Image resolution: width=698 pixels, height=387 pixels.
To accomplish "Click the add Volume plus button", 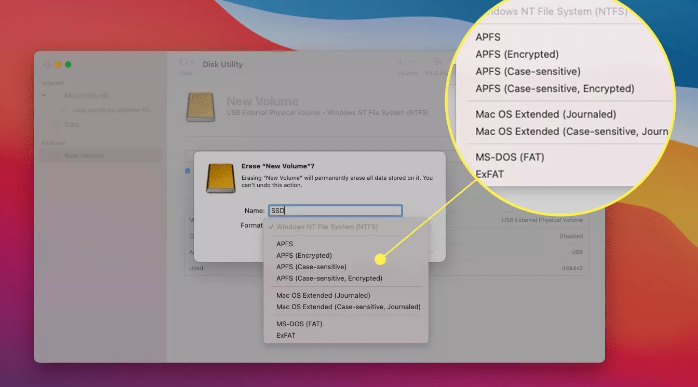I will pos(400,62).
